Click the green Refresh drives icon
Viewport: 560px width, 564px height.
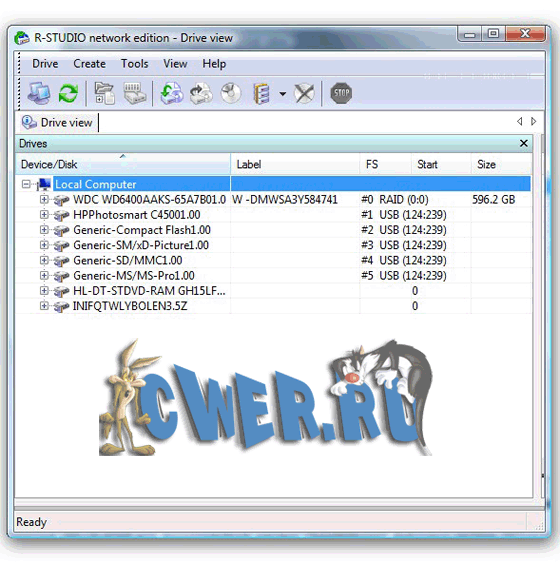point(68,94)
